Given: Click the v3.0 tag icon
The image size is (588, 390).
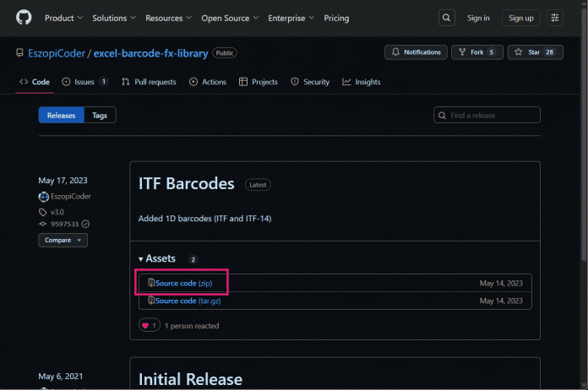Looking at the screenshot, I should [43, 212].
